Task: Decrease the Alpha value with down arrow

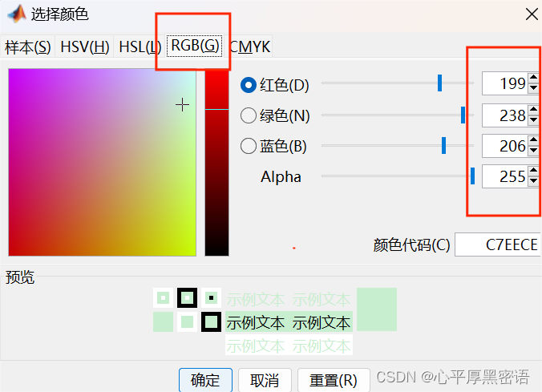Action: pos(533,181)
